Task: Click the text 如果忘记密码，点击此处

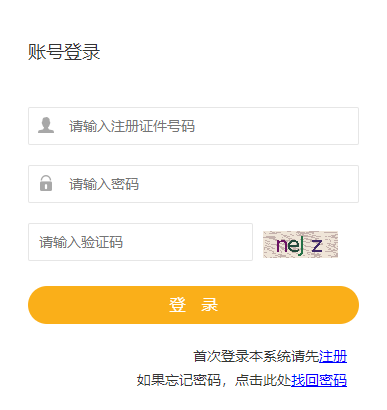Action: pos(214,380)
